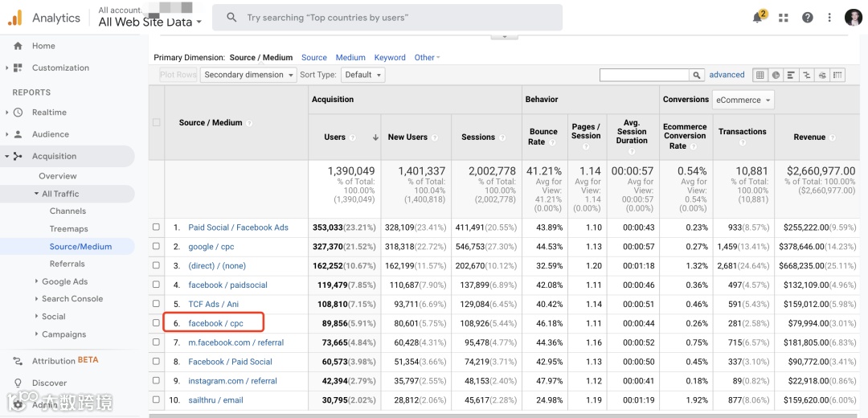Click the search magnifier in table filter

[x=697, y=75]
